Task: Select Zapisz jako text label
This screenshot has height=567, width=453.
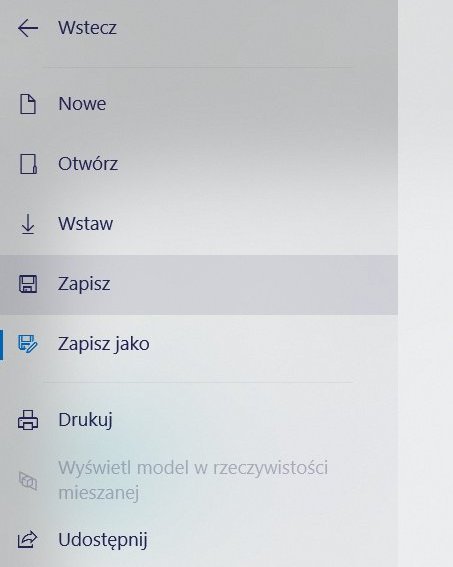Action: pyautogui.click(x=104, y=344)
